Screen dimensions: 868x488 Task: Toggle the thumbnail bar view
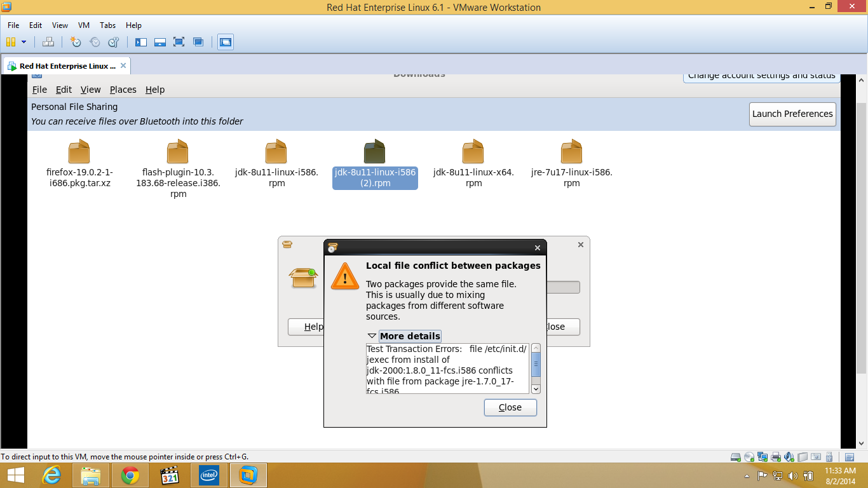[x=160, y=42]
